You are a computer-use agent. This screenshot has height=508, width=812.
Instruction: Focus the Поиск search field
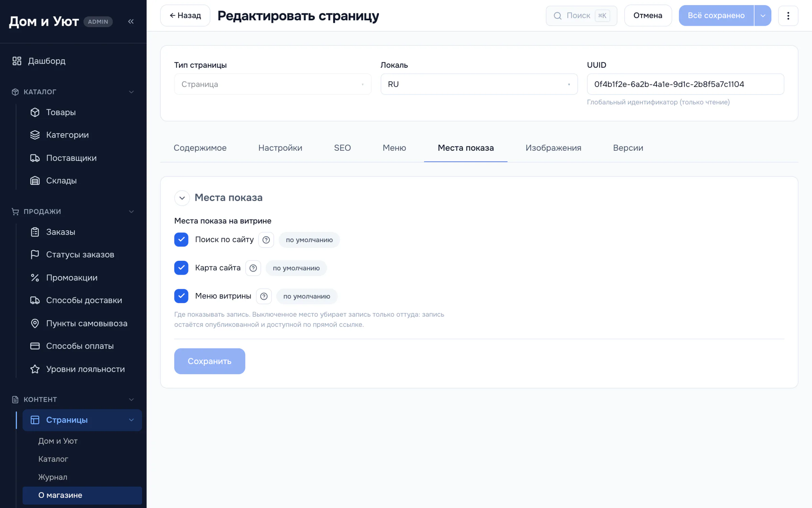[x=581, y=16]
